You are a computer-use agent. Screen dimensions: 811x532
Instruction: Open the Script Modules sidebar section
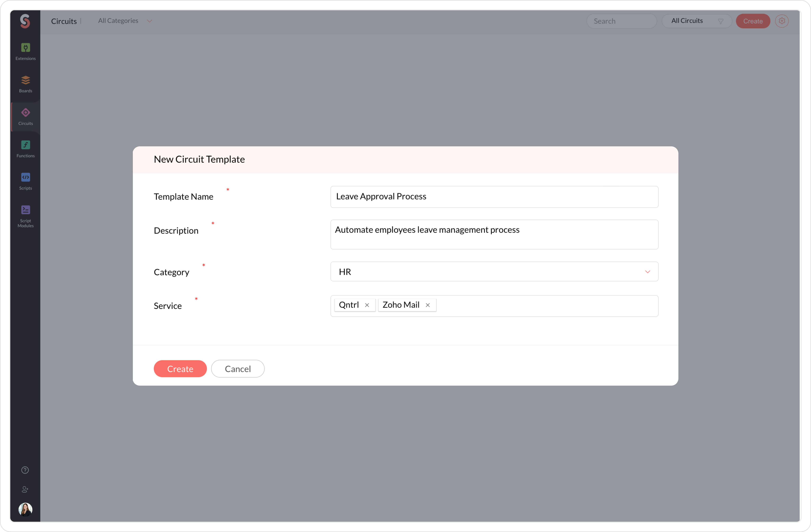(x=26, y=216)
